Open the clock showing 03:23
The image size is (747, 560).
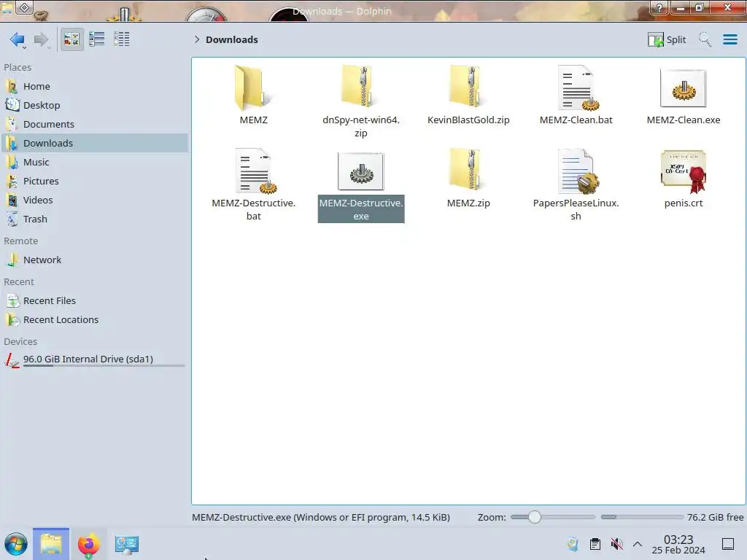[678, 544]
